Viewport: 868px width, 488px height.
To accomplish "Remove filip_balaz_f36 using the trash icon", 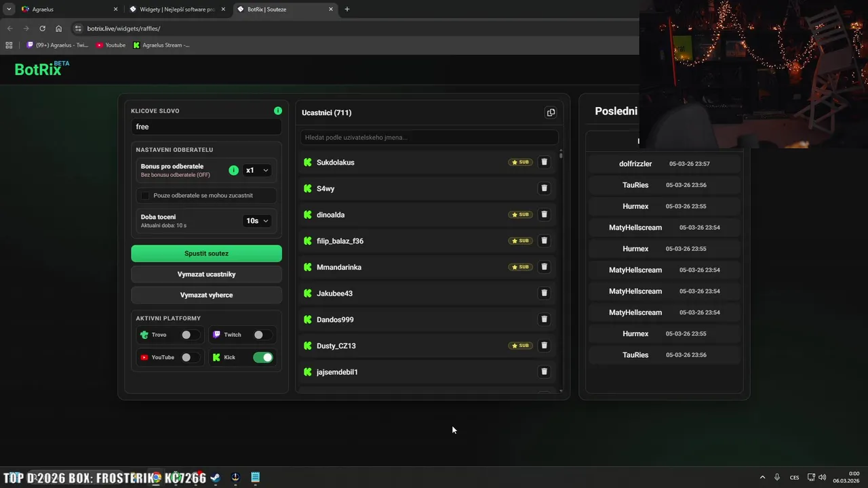I will pyautogui.click(x=544, y=241).
